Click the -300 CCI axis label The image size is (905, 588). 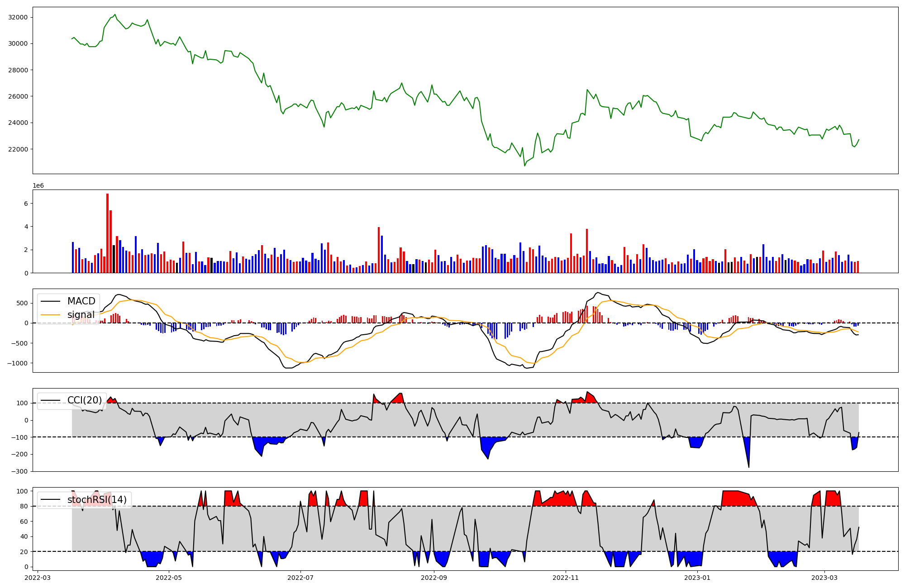[x=19, y=471]
